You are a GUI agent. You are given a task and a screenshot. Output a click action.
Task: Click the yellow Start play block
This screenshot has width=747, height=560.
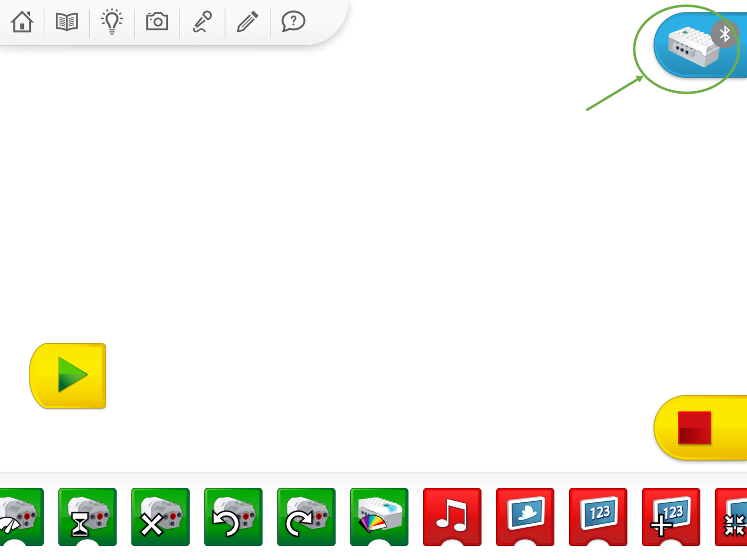pyautogui.click(x=68, y=376)
